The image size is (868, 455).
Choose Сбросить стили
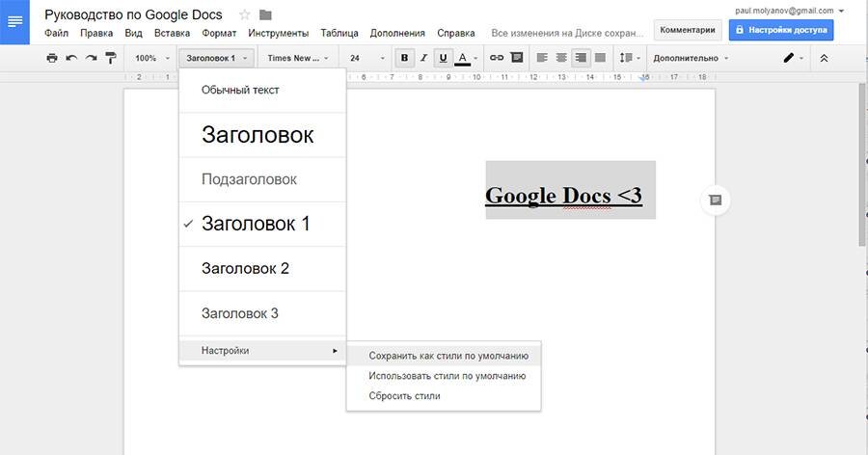[444, 396]
